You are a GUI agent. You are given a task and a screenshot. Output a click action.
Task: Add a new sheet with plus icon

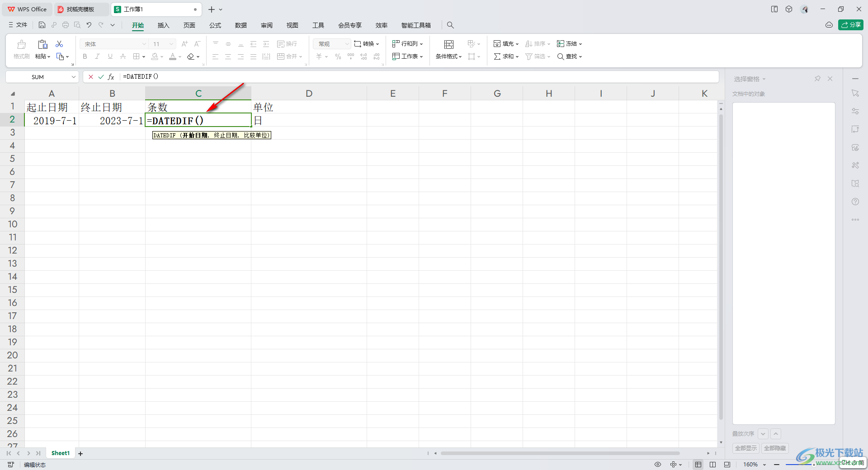[x=80, y=453]
